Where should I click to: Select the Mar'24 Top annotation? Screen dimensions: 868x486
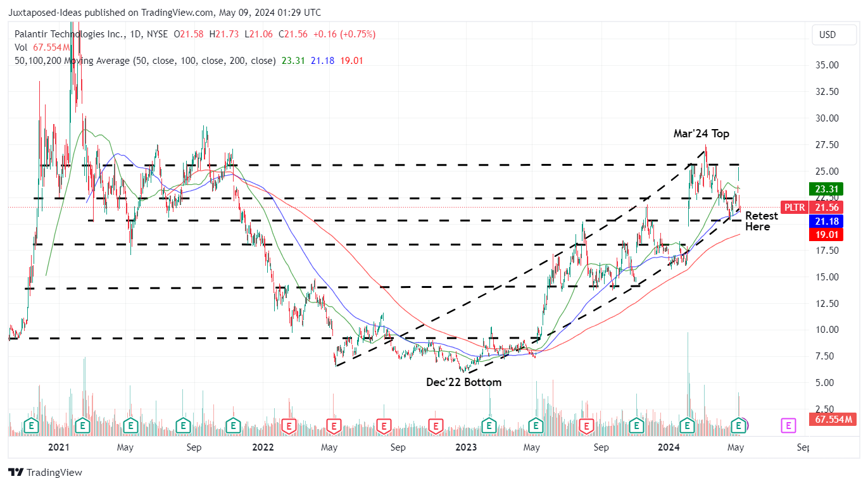701,134
